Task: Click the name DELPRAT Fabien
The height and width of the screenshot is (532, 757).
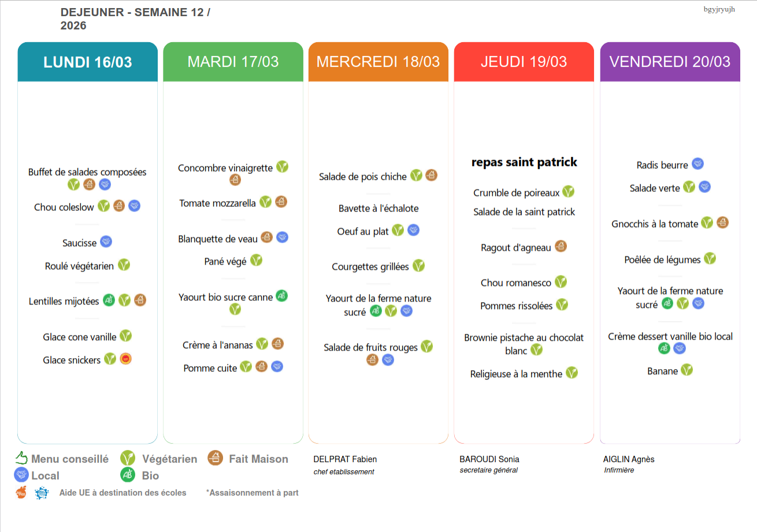Action: [x=345, y=459]
